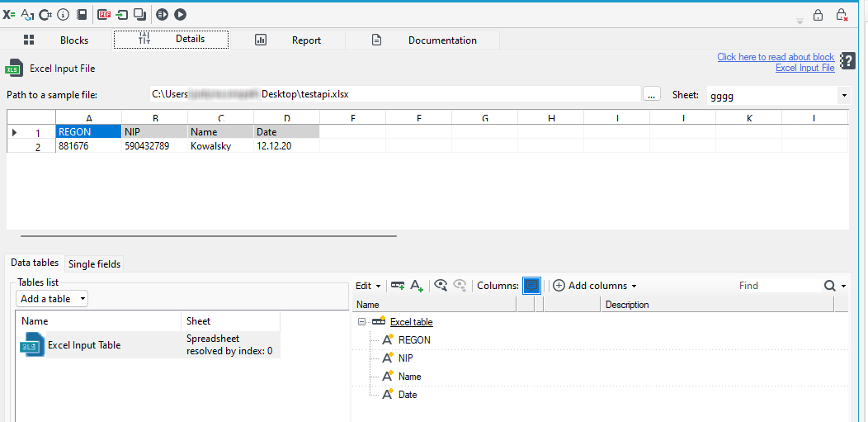The height and width of the screenshot is (422, 868).
Task: Click the green arrow import icon
Action: (122, 15)
